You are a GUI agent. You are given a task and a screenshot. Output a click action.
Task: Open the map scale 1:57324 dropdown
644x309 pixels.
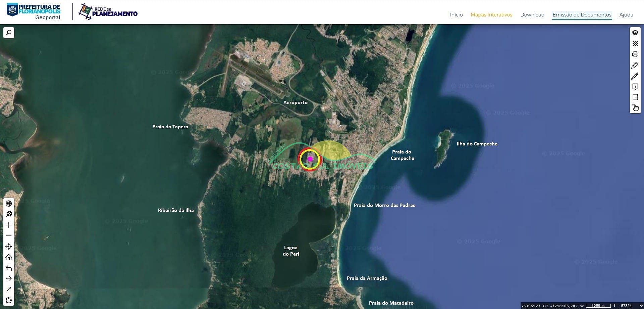(641, 306)
